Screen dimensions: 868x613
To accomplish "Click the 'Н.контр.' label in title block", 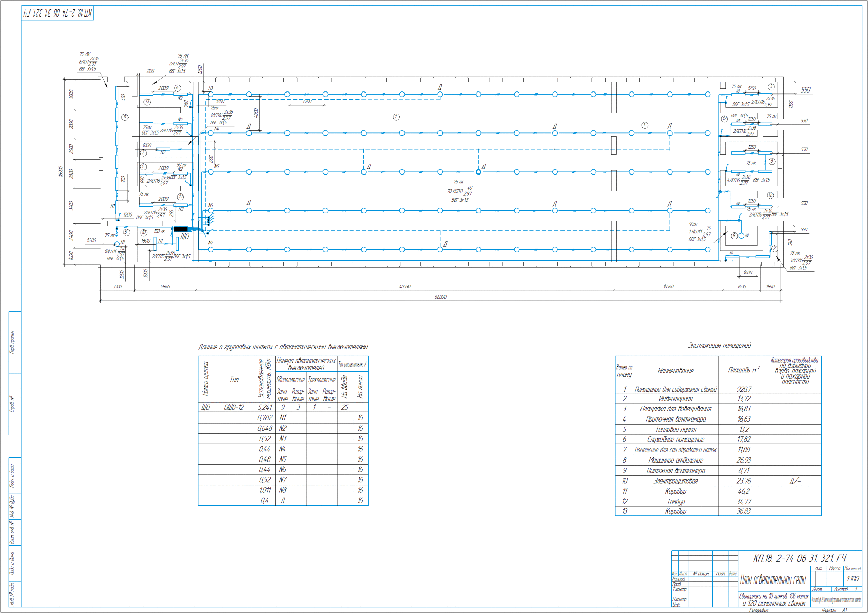I will 679,599.
